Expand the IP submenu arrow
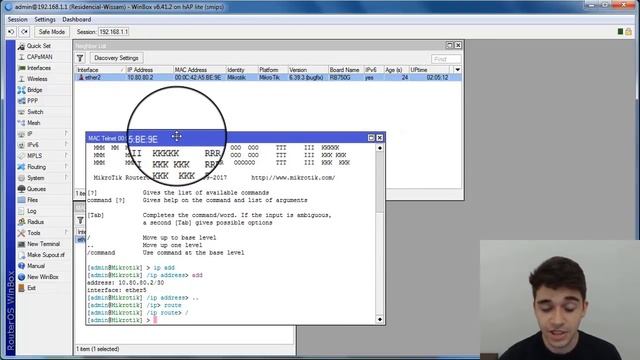The image size is (640, 360). click(66, 133)
